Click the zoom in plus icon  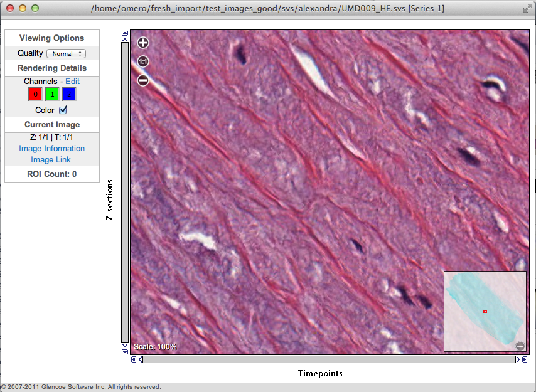coord(143,43)
